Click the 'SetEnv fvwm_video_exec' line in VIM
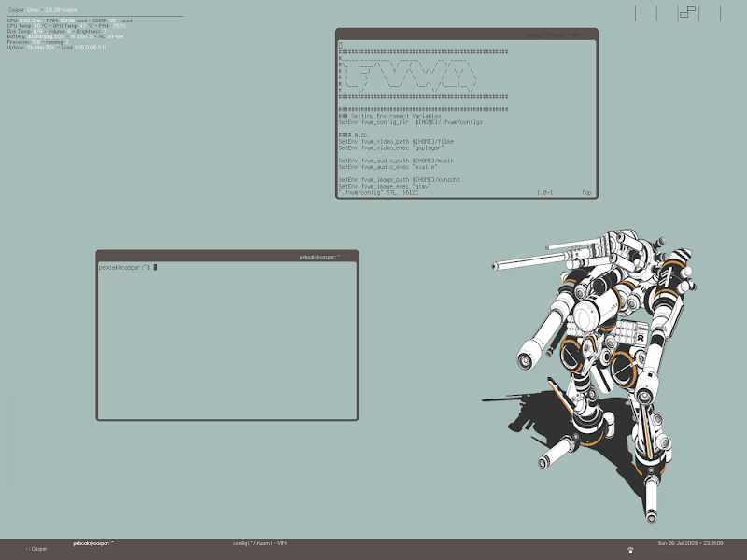 pyautogui.click(x=391, y=148)
